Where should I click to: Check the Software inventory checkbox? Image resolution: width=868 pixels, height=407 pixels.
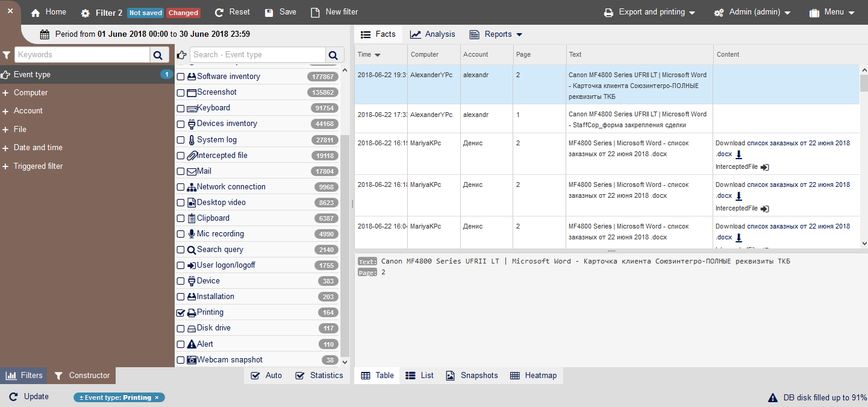(x=181, y=77)
